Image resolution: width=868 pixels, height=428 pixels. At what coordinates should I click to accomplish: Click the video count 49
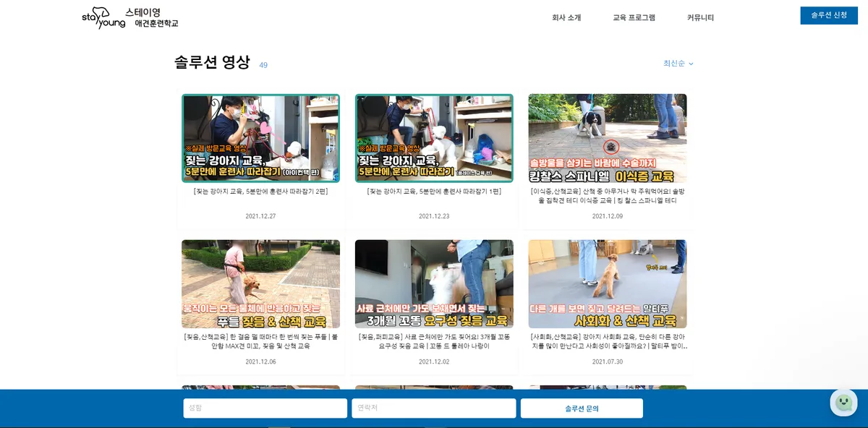click(x=263, y=65)
